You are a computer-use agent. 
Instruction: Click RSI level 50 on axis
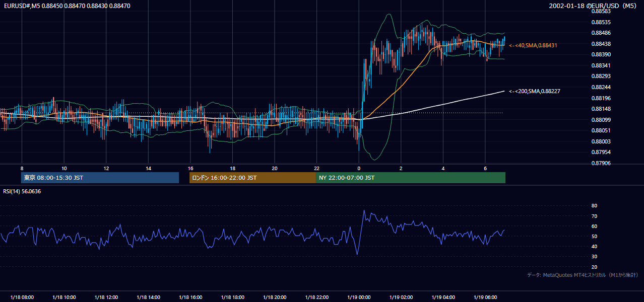tap(594, 236)
